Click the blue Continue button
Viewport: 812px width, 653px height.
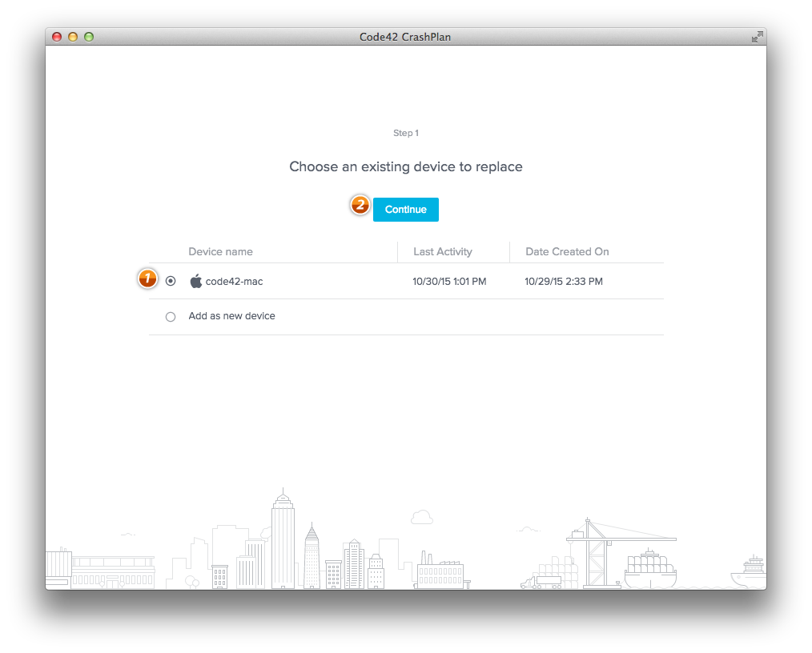(405, 210)
